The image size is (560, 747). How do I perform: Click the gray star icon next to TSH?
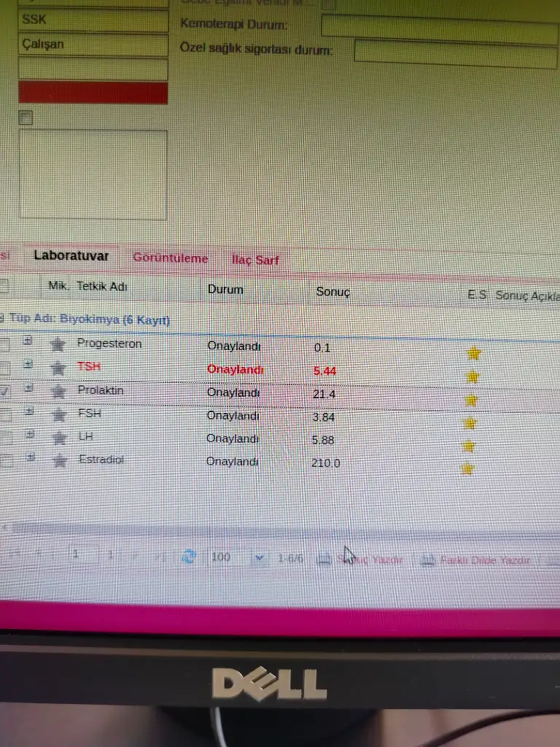(x=58, y=368)
